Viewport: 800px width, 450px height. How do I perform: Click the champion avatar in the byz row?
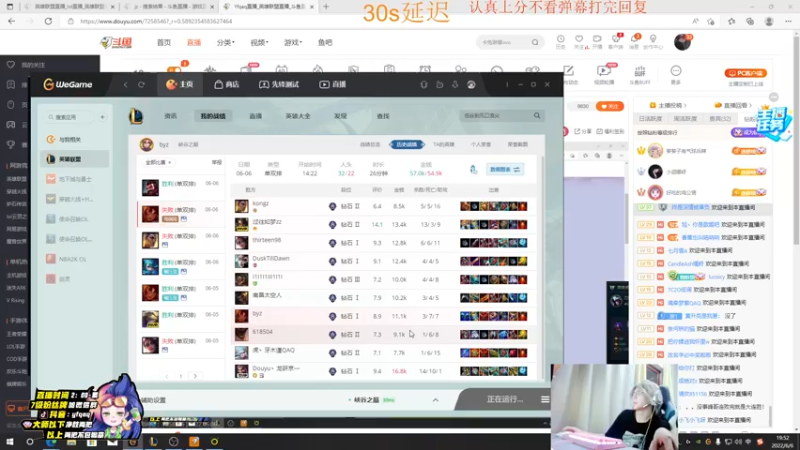242,316
